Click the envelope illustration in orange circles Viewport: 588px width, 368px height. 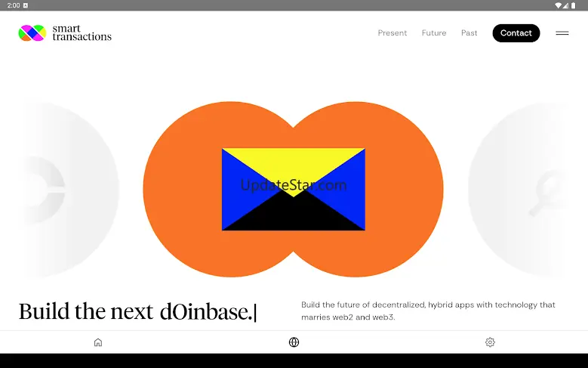tap(294, 189)
